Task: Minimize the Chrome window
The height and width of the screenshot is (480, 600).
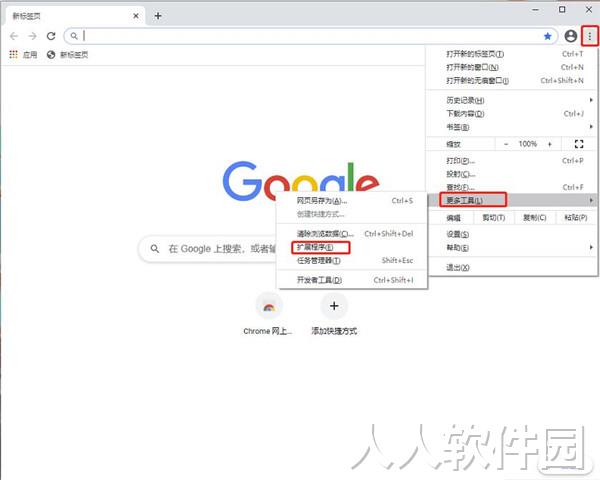Action: click(535, 10)
